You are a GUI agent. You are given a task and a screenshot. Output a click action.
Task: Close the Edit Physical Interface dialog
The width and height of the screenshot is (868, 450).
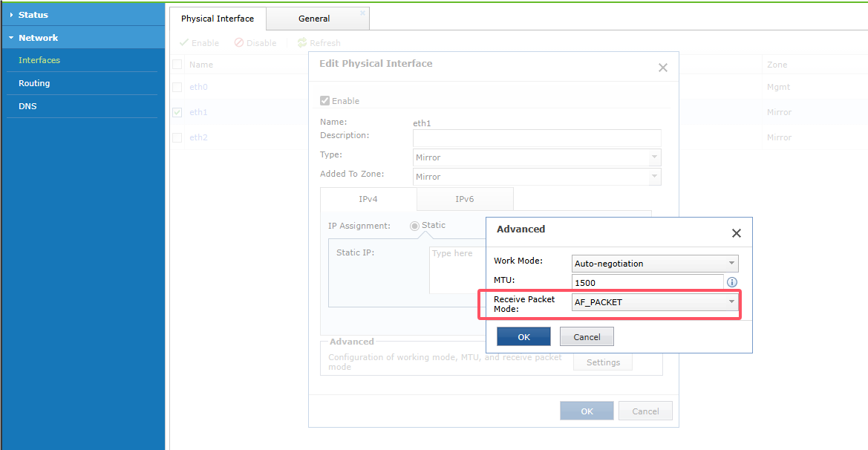pos(662,68)
